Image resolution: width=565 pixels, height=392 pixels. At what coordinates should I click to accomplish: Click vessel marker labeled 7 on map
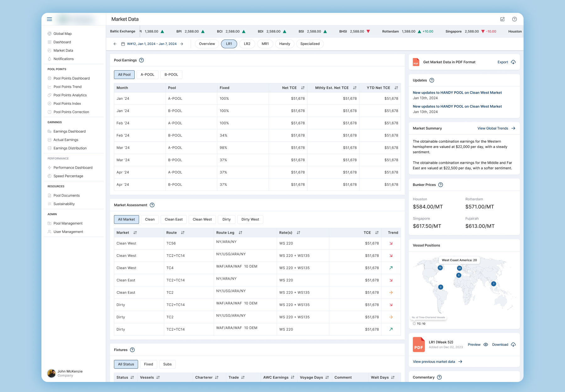[493, 284]
